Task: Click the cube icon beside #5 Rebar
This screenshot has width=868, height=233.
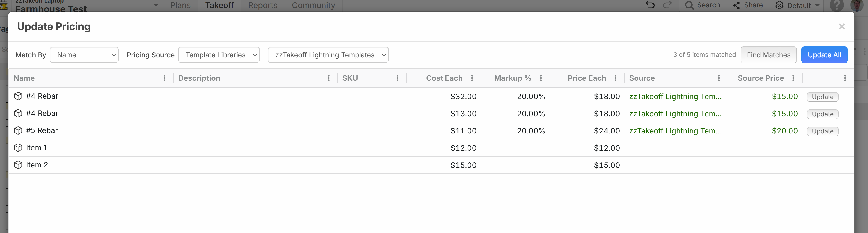Action: tap(18, 131)
